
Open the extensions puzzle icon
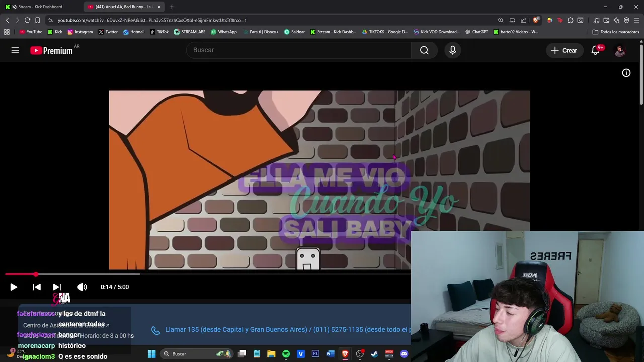point(570,20)
